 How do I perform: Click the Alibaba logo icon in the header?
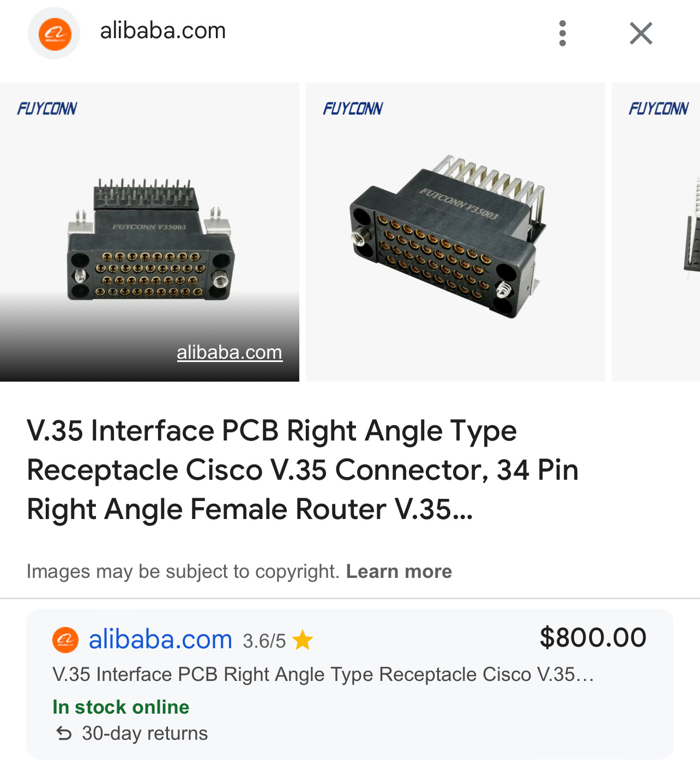coord(55,34)
